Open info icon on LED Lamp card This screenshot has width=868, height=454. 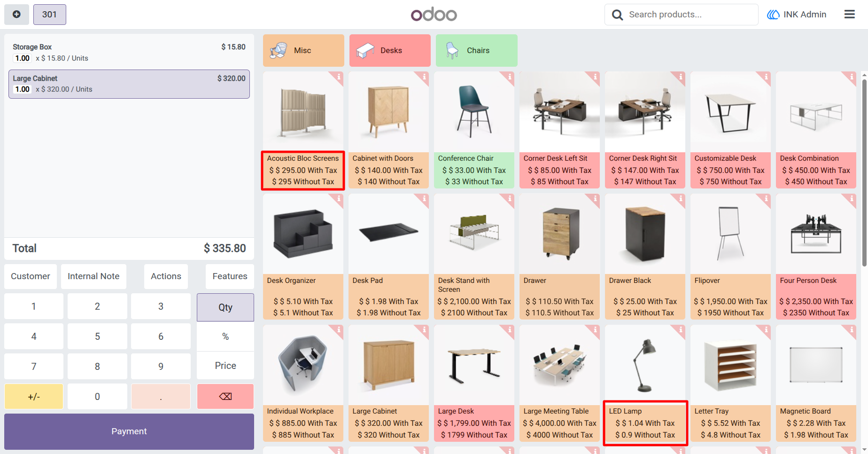681,330
